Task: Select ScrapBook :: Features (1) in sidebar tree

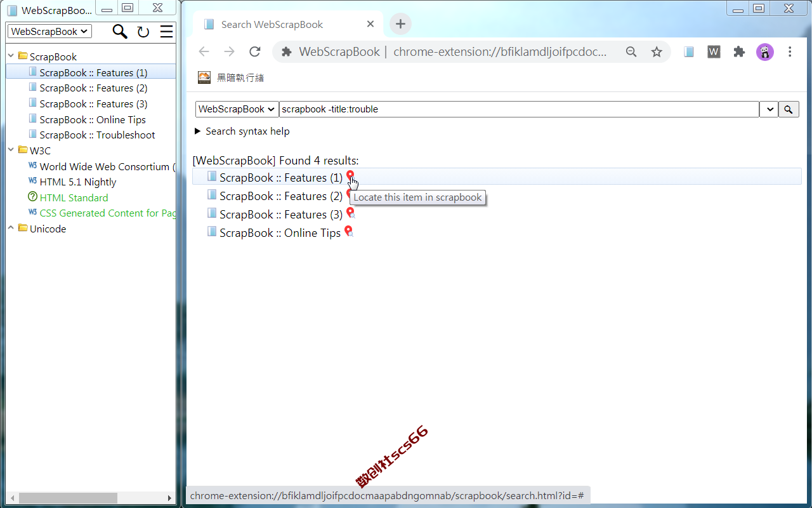Action: [x=93, y=72]
